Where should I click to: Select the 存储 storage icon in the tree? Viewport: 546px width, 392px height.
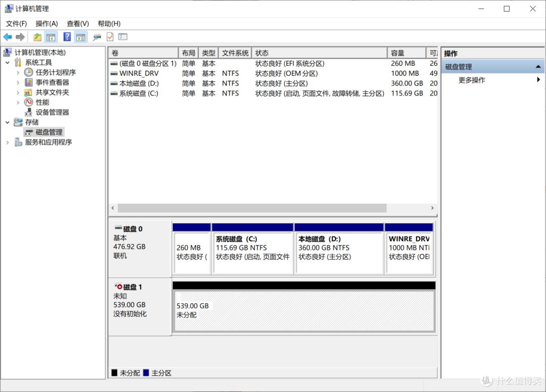(x=18, y=122)
